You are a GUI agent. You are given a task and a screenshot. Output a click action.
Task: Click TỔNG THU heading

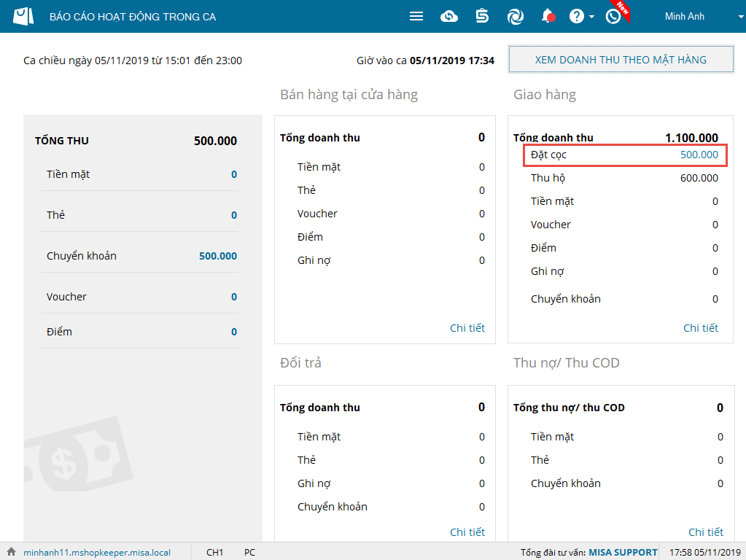(62, 141)
